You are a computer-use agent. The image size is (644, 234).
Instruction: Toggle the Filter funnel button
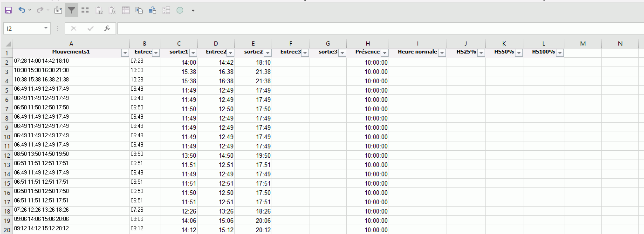pos(71,10)
